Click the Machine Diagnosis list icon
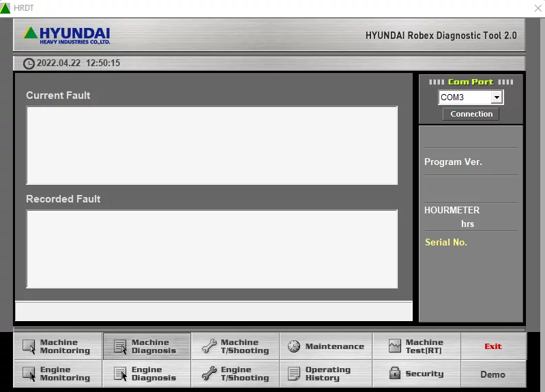 click(120, 346)
